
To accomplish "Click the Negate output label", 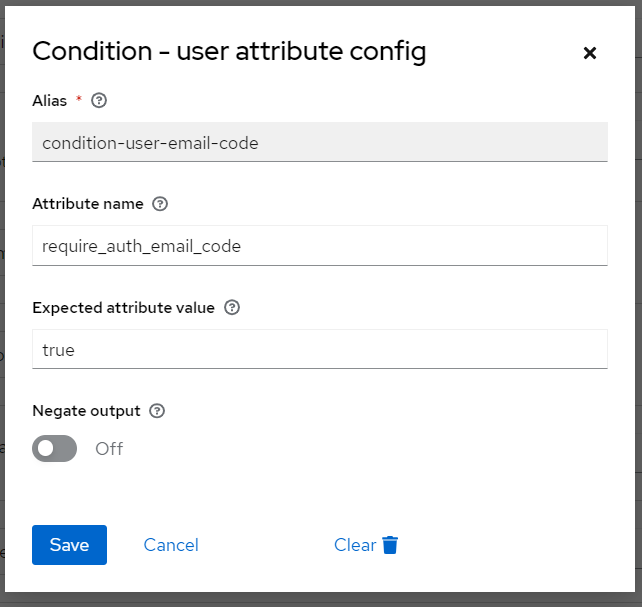I will point(86,411).
